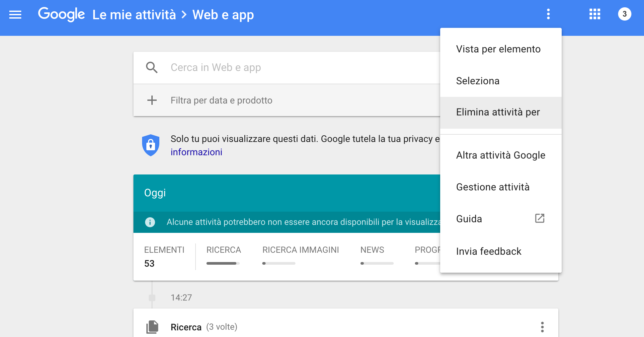Click the search magnifier icon
This screenshot has height=337, width=644.
152,67
